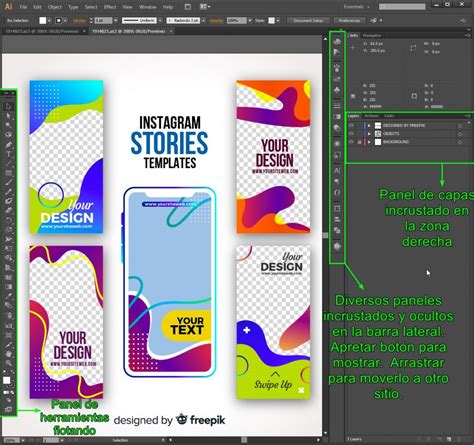Click the stroke color swatch in control bar
This screenshot has height=445, width=474.
(x=59, y=21)
